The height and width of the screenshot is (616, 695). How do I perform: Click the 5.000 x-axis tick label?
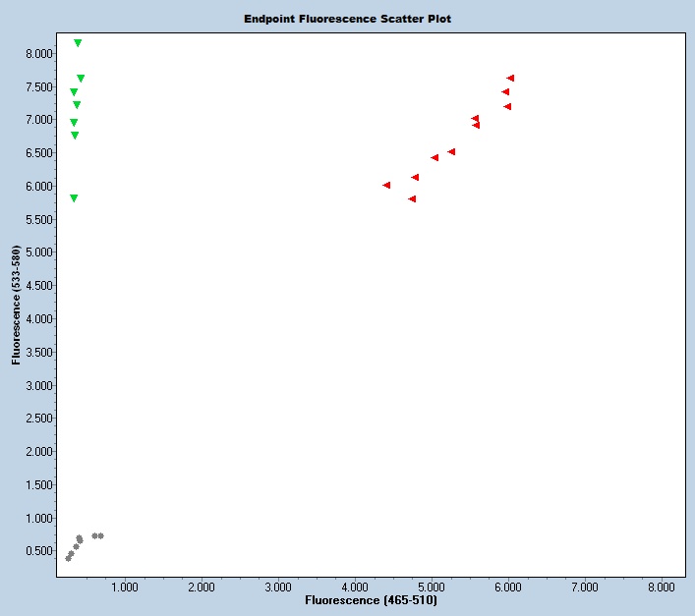[431, 587]
